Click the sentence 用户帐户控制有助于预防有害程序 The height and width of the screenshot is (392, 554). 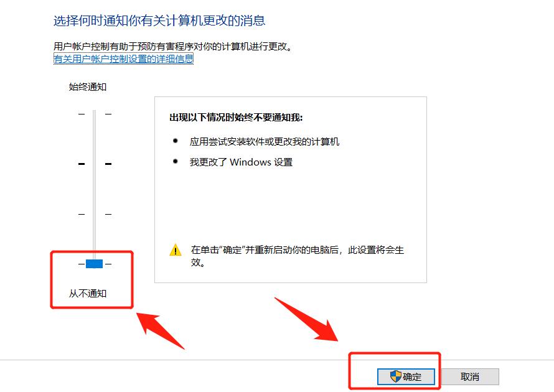(x=173, y=46)
